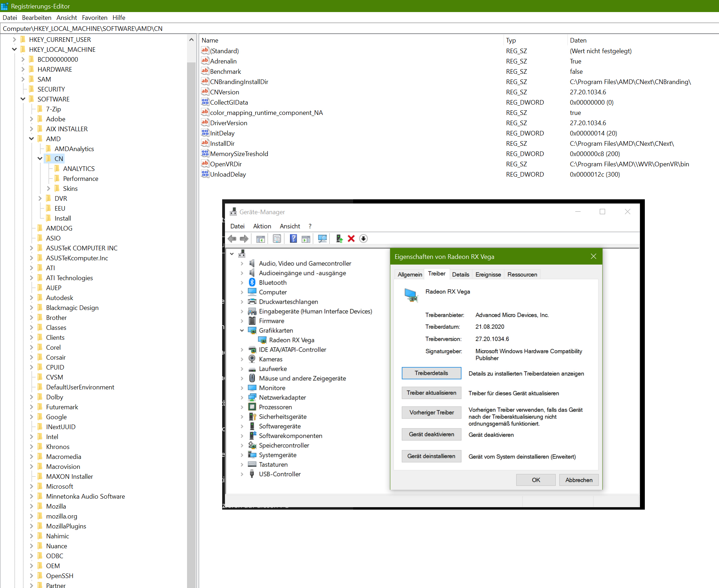Click the Treiber aktualisieren button
This screenshot has height=588, width=719.
(x=431, y=393)
